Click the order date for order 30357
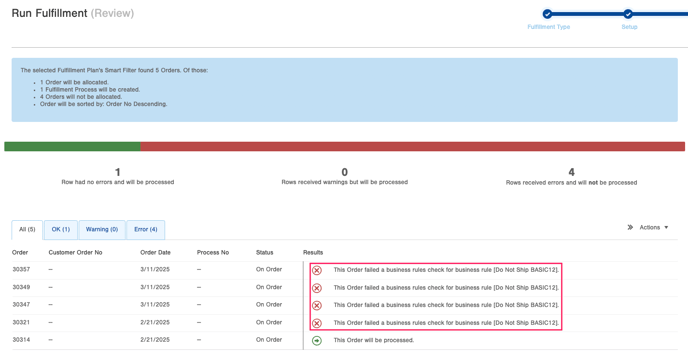688x360 pixels. coord(155,270)
